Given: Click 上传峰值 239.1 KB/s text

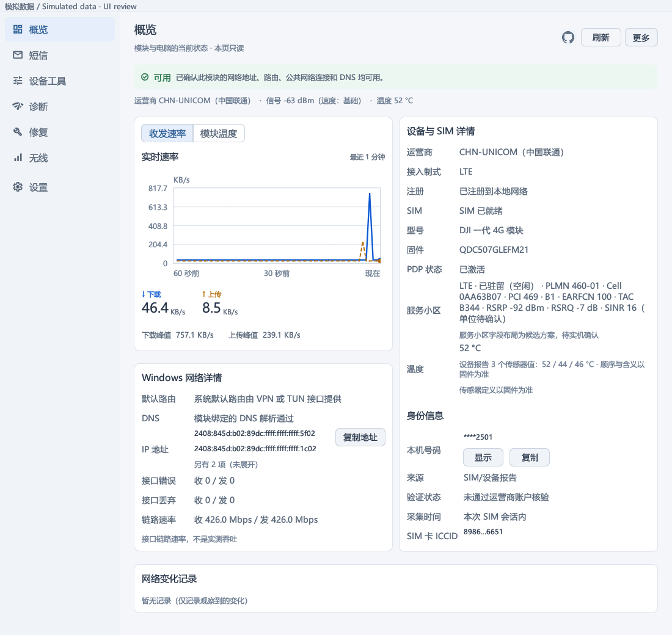Looking at the screenshot, I should tap(265, 335).
